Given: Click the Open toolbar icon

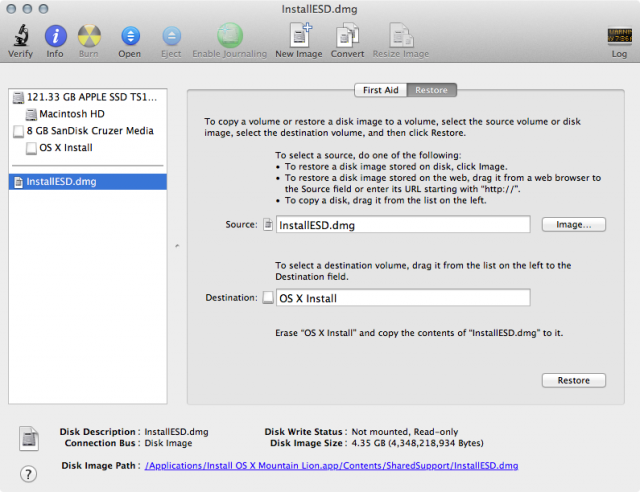Looking at the screenshot, I should pos(130,36).
